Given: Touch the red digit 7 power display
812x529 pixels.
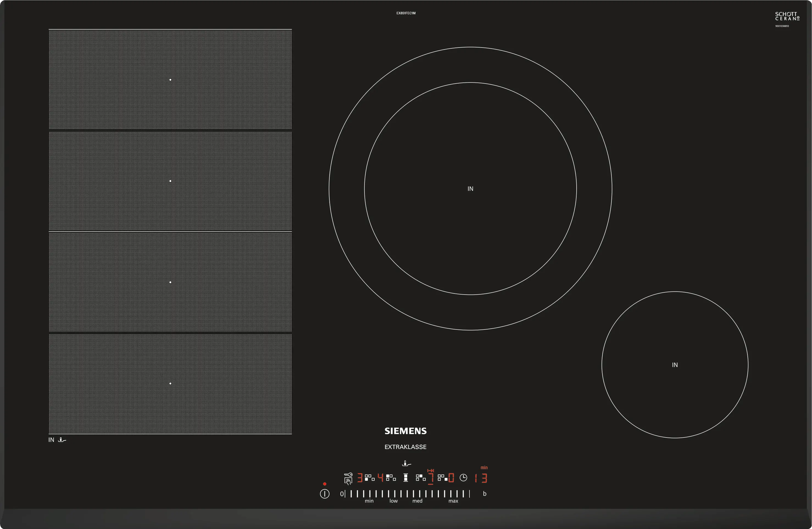Looking at the screenshot, I should [431, 477].
